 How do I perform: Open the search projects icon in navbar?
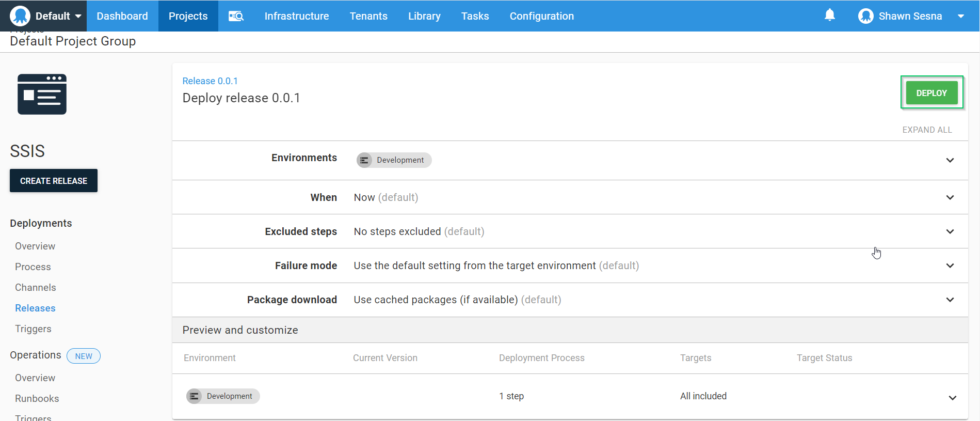(236, 16)
